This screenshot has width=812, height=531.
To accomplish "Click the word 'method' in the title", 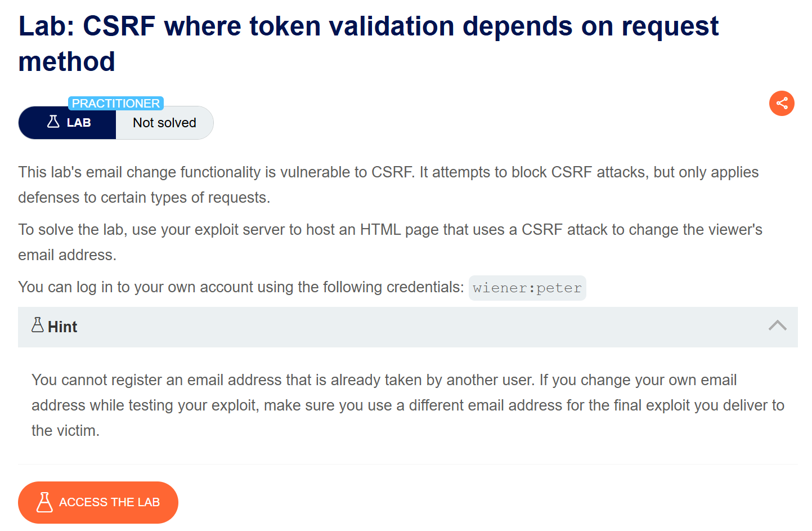I will click(67, 62).
